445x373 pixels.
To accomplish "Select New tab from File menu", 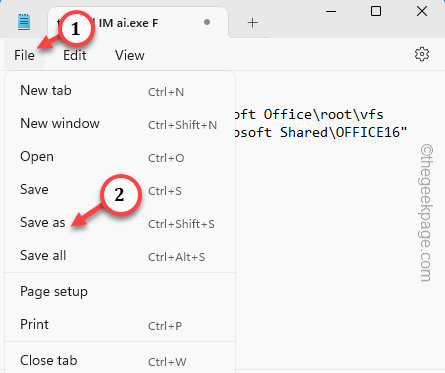I will (120, 91).
